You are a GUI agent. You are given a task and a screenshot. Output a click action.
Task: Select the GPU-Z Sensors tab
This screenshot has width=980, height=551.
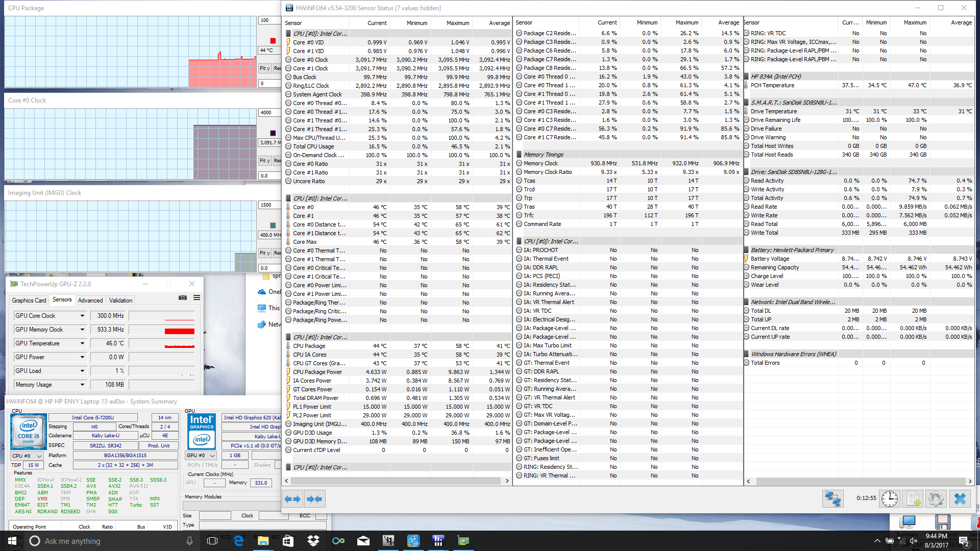pyautogui.click(x=62, y=300)
